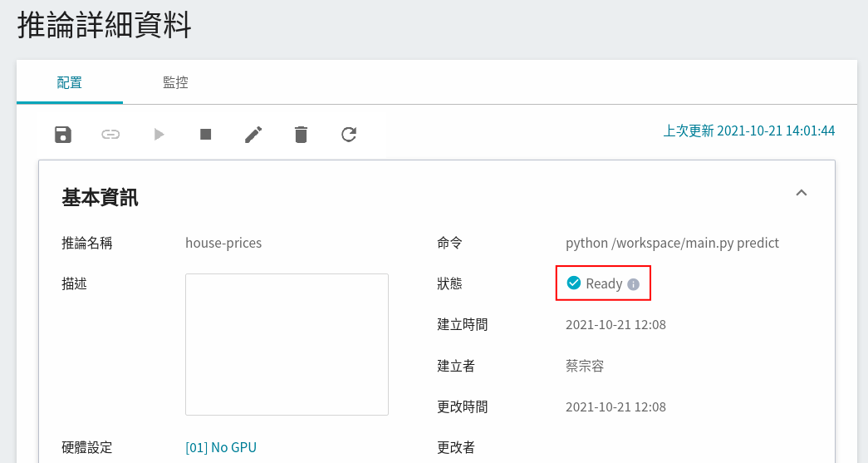Open edit mode with the pencil icon
Image resolution: width=868 pixels, height=463 pixels.
point(253,134)
